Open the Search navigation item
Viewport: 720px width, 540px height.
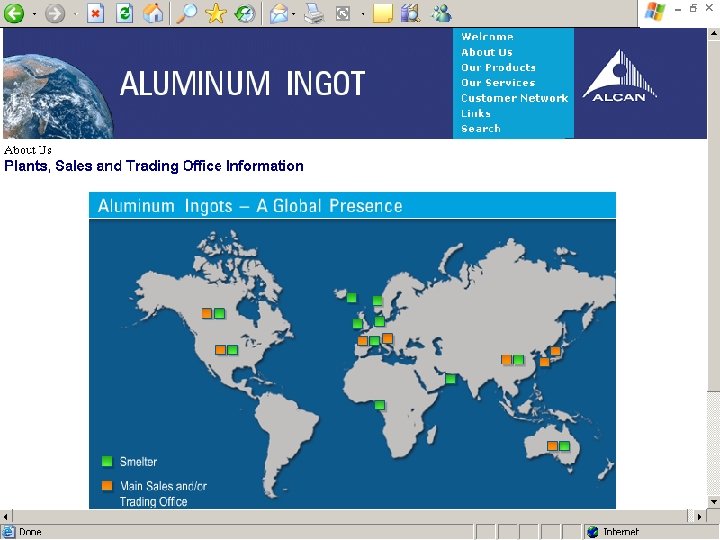[480, 129]
